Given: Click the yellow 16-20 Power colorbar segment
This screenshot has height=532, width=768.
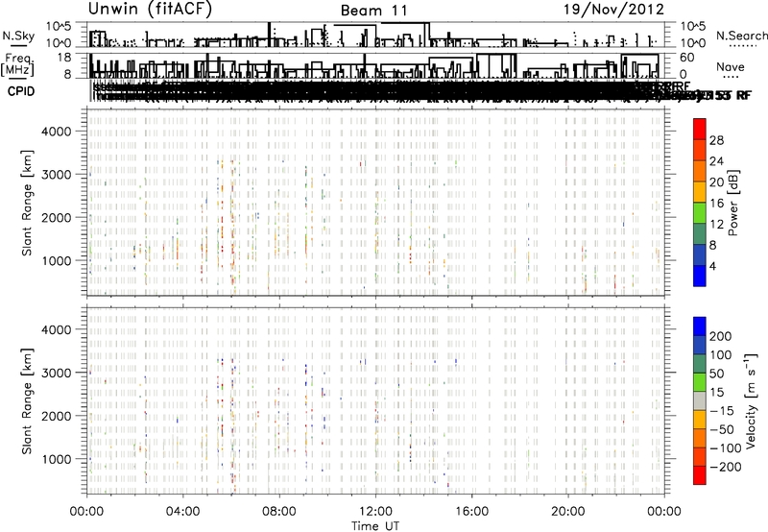Looking at the screenshot, I should point(700,192).
